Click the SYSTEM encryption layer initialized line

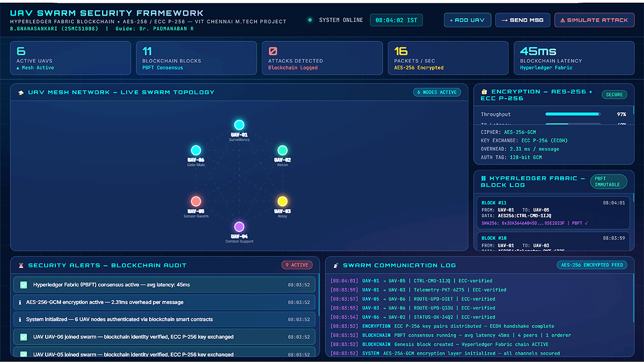point(445,353)
